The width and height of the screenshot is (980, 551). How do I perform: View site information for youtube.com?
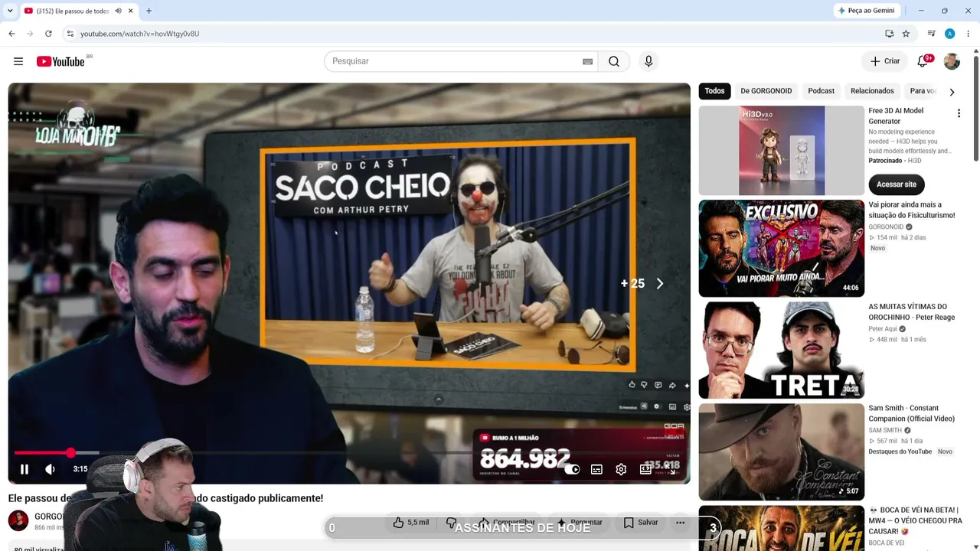click(70, 34)
